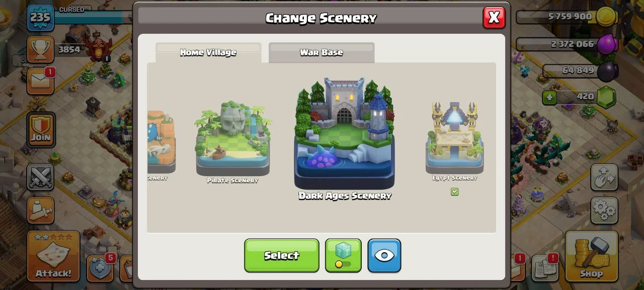Switch to the Home Village tab
644x290 pixels.
tap(208, 52)
